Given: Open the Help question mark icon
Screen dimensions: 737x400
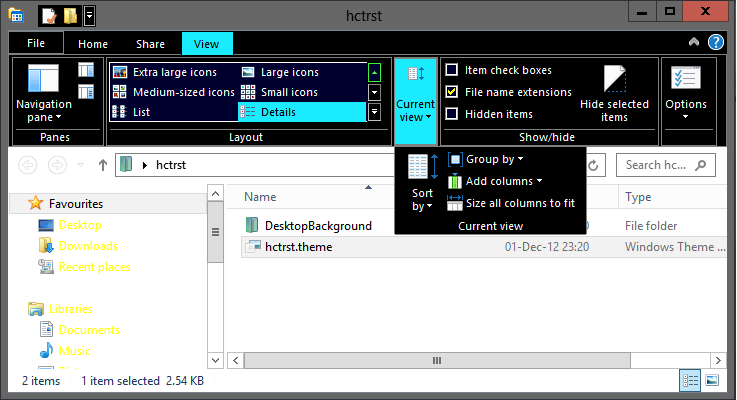Looking at the screenshot, I should tap(716, 43).
